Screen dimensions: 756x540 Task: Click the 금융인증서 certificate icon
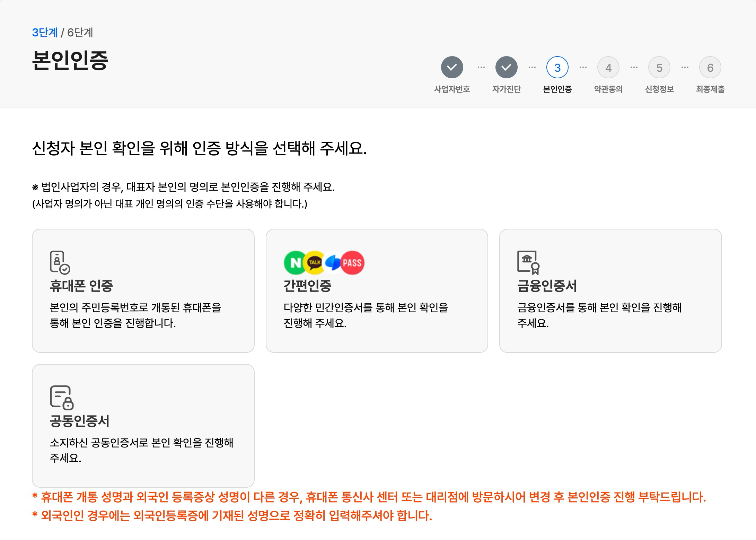[528, 262]
